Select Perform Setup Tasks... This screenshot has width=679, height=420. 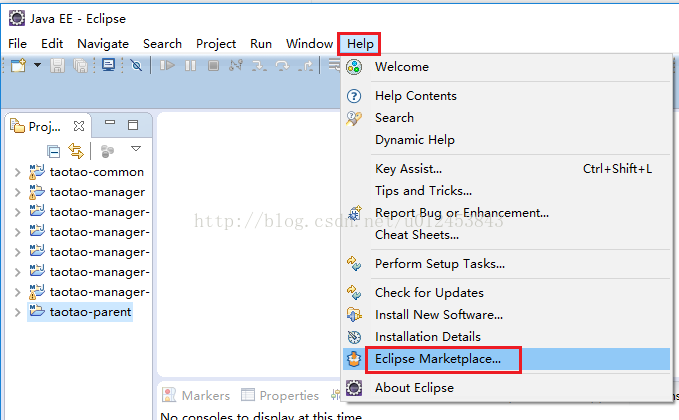coord(507,264)
